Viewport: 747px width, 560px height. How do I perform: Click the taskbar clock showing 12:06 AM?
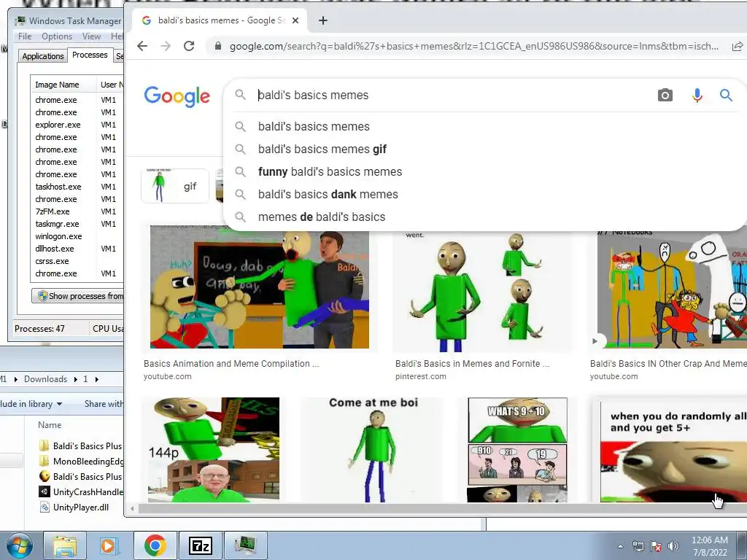click(x=710, y=546)
